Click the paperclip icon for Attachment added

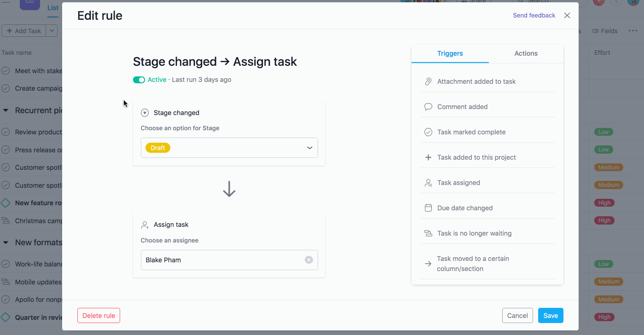428,81
